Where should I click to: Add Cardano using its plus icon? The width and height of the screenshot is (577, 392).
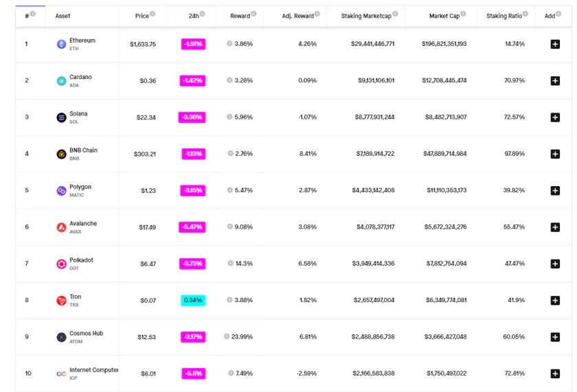pyautogui.click(x=555, y=80)
